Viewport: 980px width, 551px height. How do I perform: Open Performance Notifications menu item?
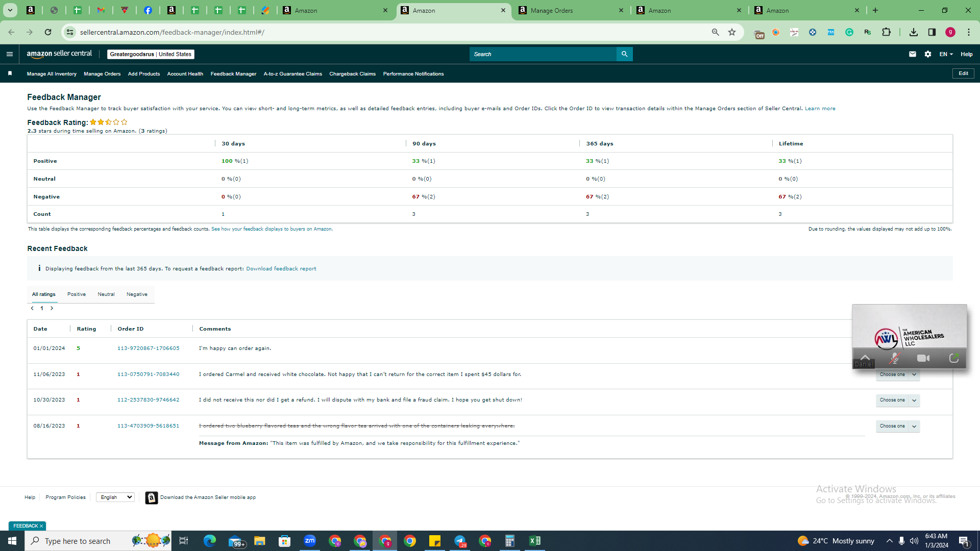(x=413, y=74)
